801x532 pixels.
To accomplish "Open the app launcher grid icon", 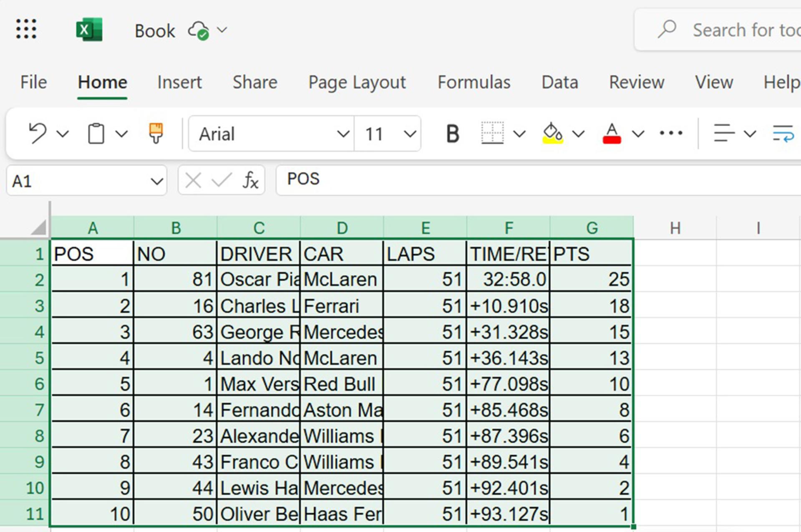I will [26, 29].
